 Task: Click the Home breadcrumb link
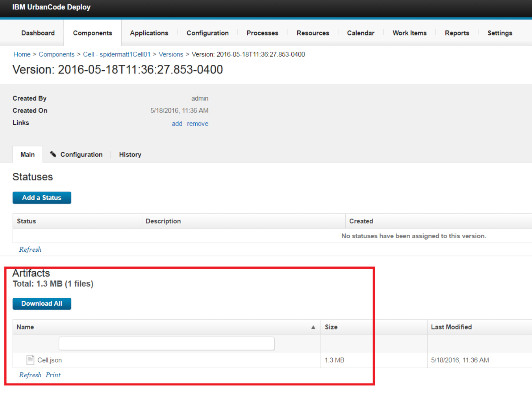(x=22, y=54)
